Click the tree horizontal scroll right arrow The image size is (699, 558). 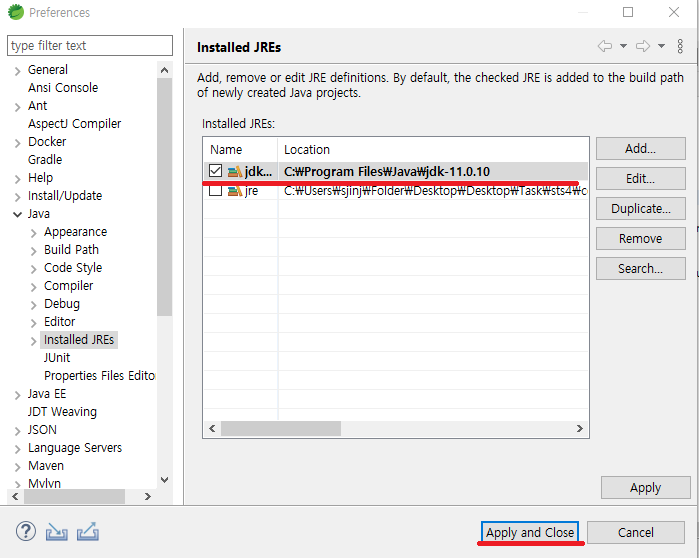coord(148,496)
